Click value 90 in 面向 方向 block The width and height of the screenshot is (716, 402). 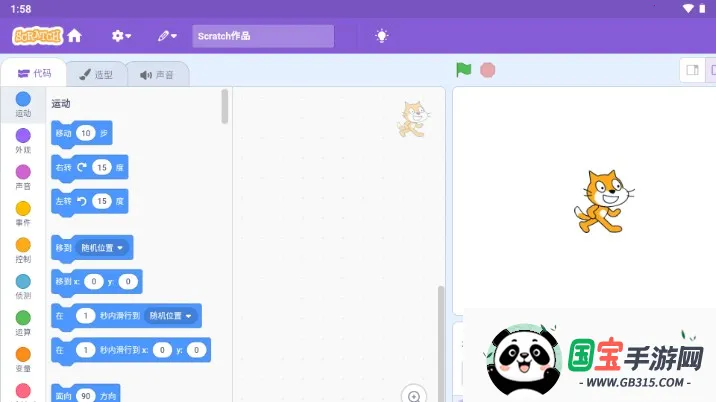[85, 396]
